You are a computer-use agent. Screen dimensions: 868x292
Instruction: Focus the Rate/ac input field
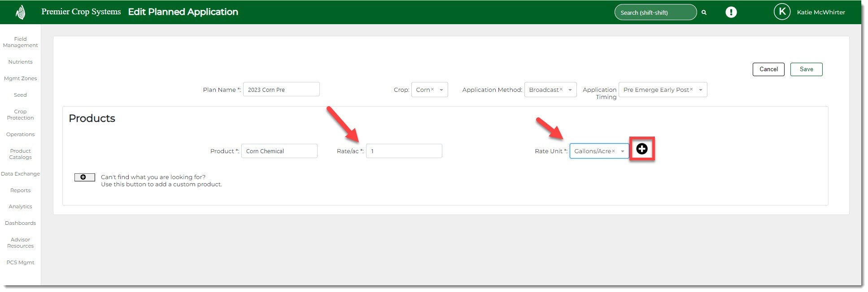(404, 151)
